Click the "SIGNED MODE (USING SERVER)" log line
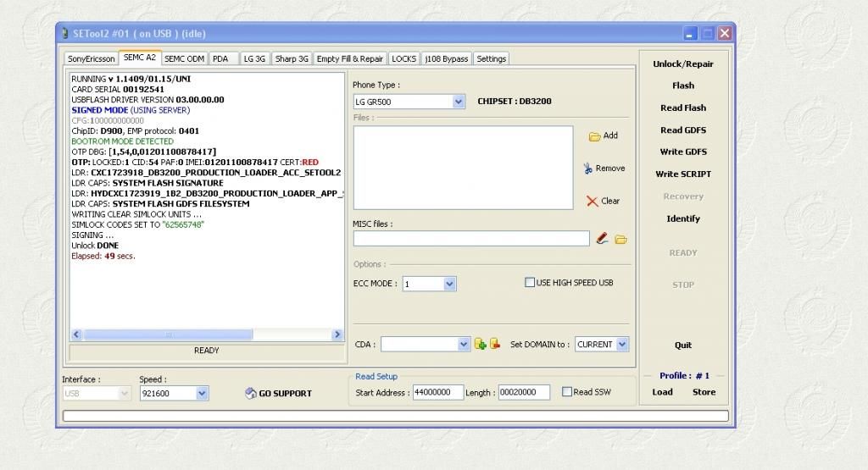868x470 pixels. [x=131, y=111]
